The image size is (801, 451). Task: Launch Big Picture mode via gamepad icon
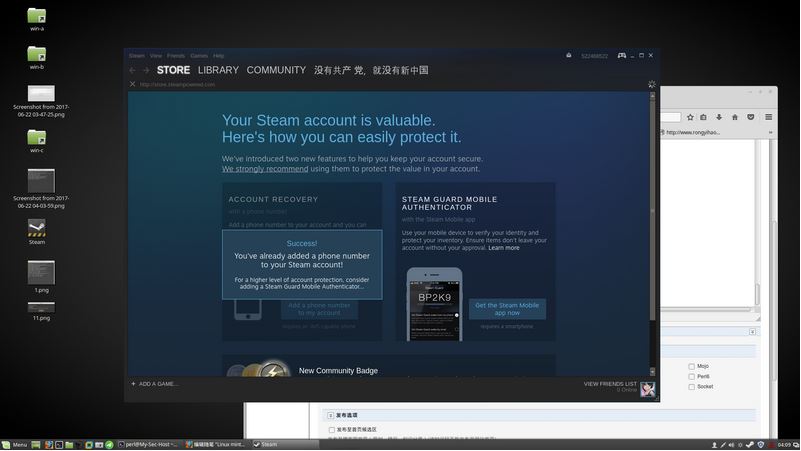coord(622,55)
